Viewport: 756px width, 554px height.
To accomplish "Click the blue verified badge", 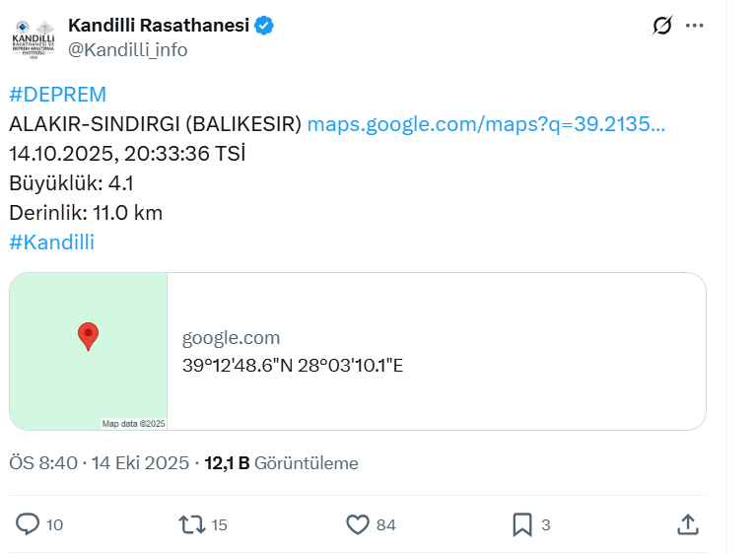I will pos(264,26).
